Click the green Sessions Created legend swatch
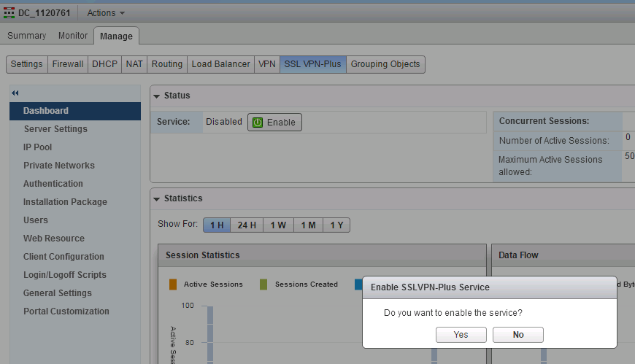The image size is (635, 364). point(263,284)
